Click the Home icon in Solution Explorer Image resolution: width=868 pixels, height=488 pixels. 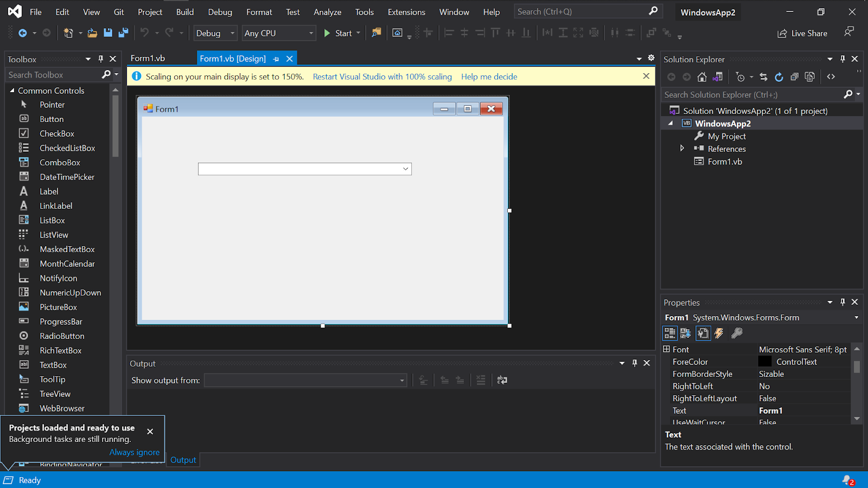click(702, 77)
